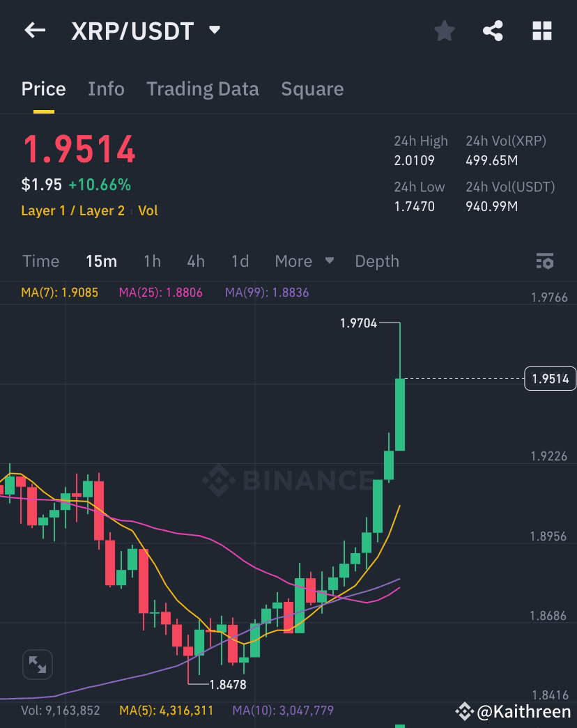Select the 1h candlestick interval
577x728 pixels.
coord(152,261)
